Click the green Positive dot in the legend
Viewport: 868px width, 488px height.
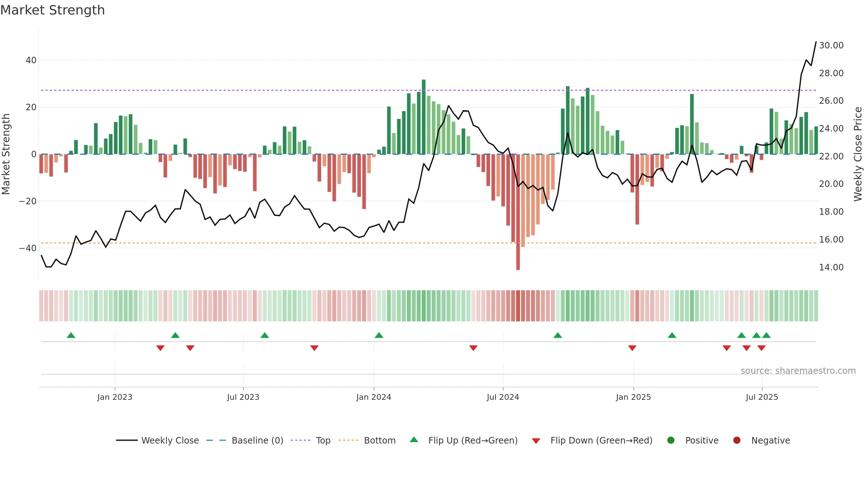(671, 440)
